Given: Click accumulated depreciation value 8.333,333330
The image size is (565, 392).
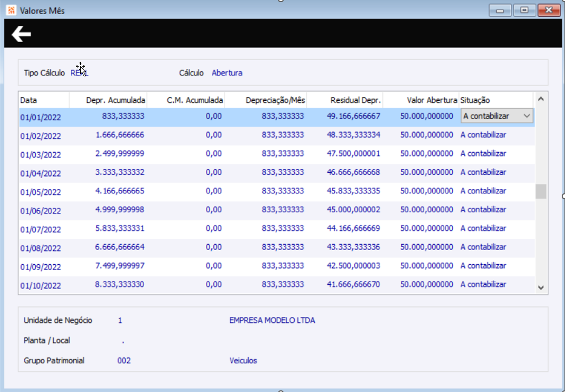Looking at the screenshot, I should pos(120,285).
